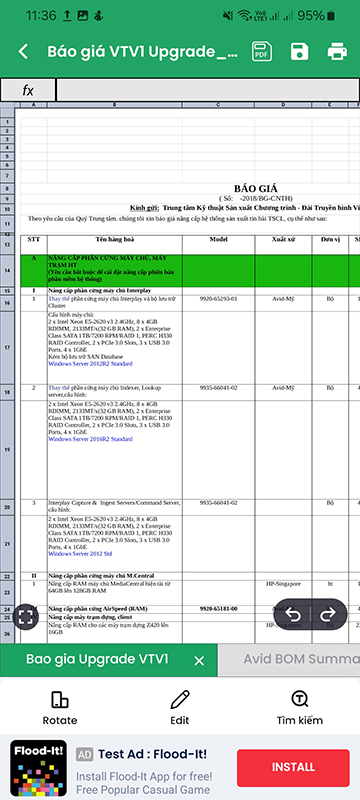Select the 'Model' header cell
Viewport: 360px width, 800px height.
pyautogui.click(x=219, y=244)
